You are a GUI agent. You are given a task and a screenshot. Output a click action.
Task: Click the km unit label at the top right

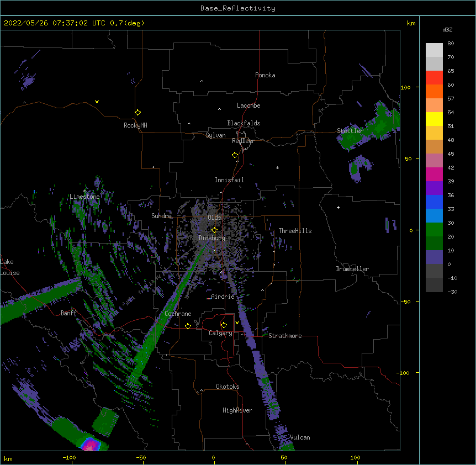pos(411,23)
